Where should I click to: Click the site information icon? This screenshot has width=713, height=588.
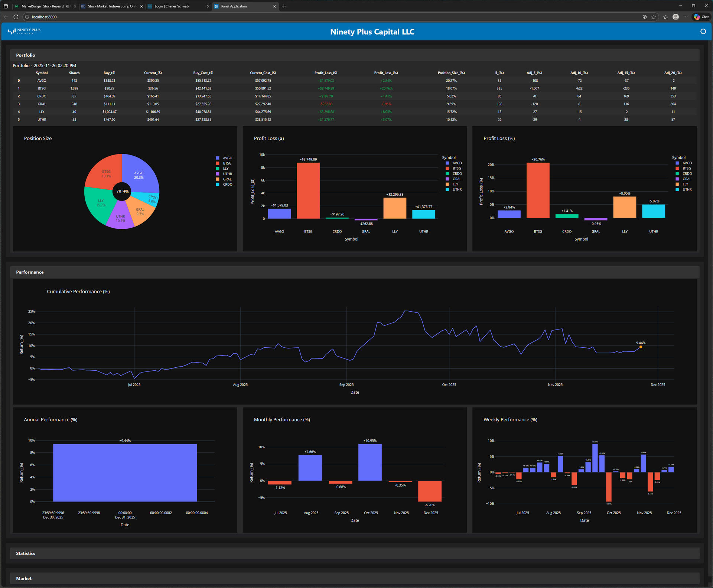click(27, 17)
